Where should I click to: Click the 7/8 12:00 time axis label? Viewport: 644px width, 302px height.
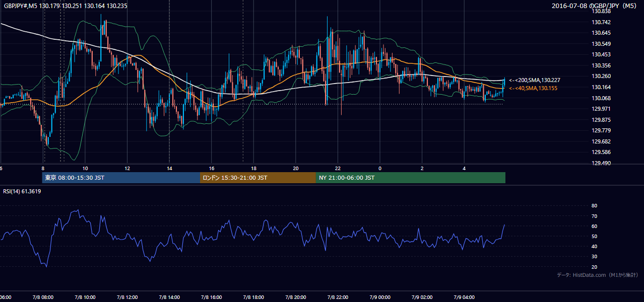coord(127,297)
